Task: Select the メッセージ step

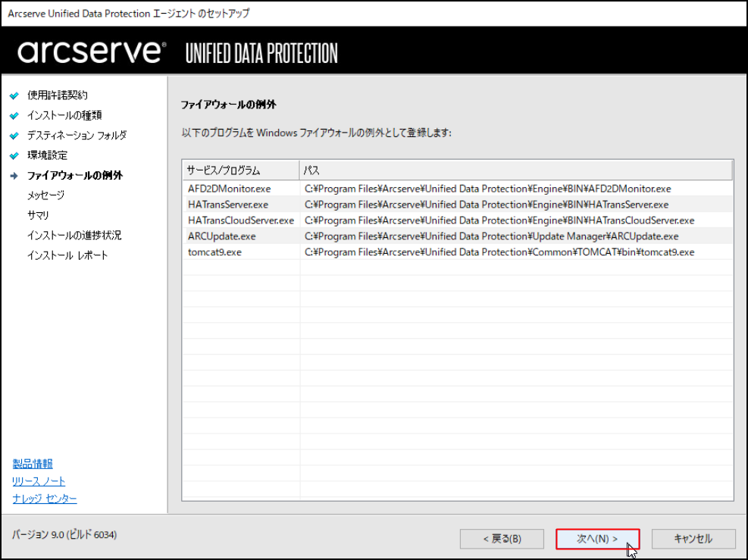Action: coord(45,195)
